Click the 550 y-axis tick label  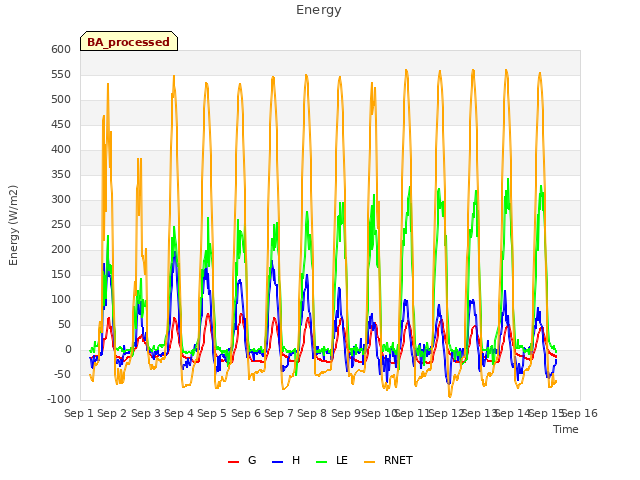click(61, 75)
